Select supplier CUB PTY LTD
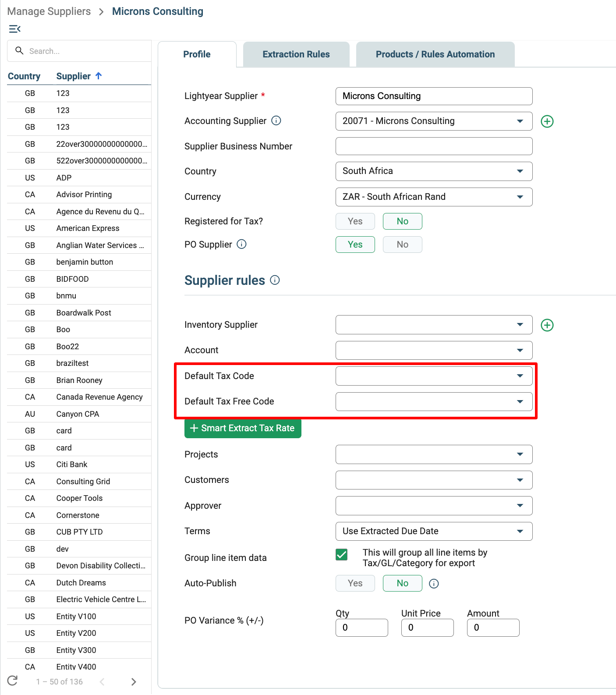Image resolution: width=616 pixels, height=695 pixels. pos(79,532)
